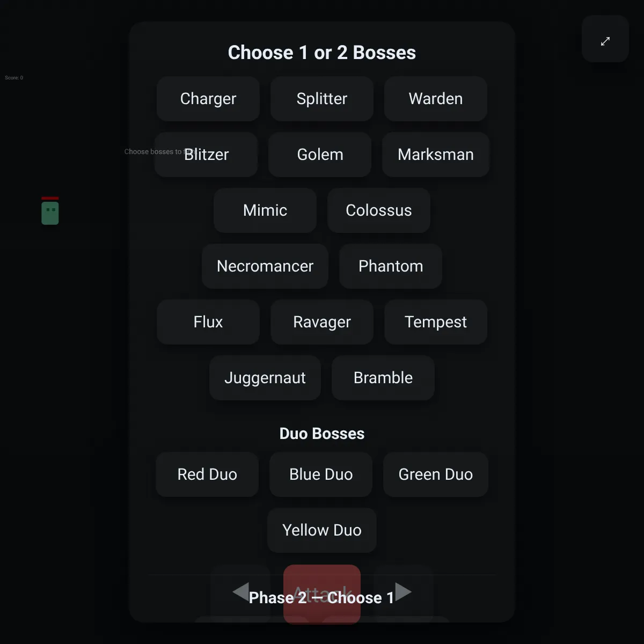Screen dimensions: 644x644
Task: Select the Charger boss
Action: [x=208, y=99]
